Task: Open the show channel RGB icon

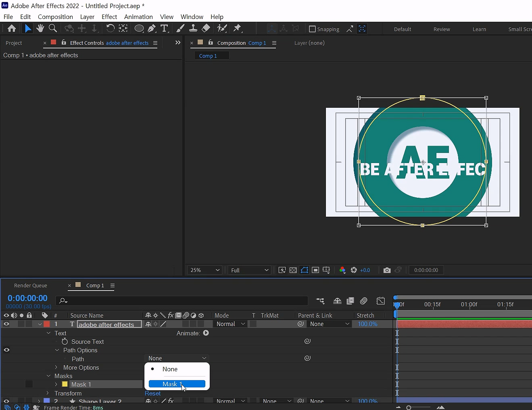Action: 342,270
